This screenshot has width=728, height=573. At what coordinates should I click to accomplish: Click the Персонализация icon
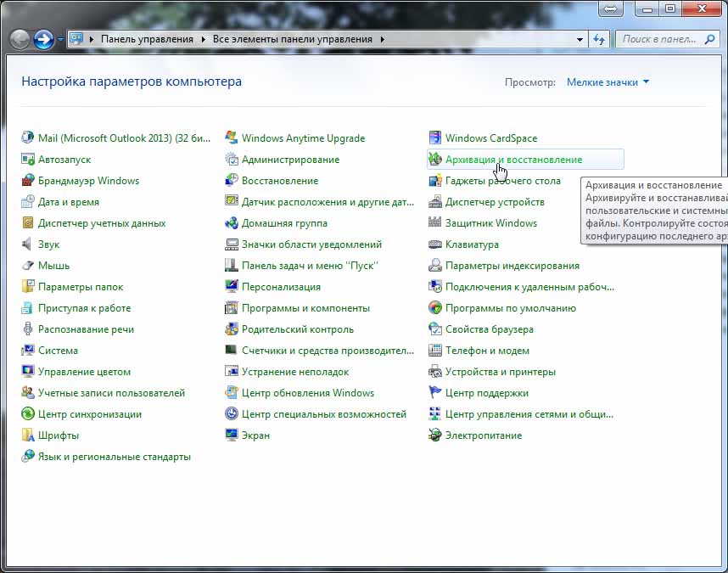[232, 287]
